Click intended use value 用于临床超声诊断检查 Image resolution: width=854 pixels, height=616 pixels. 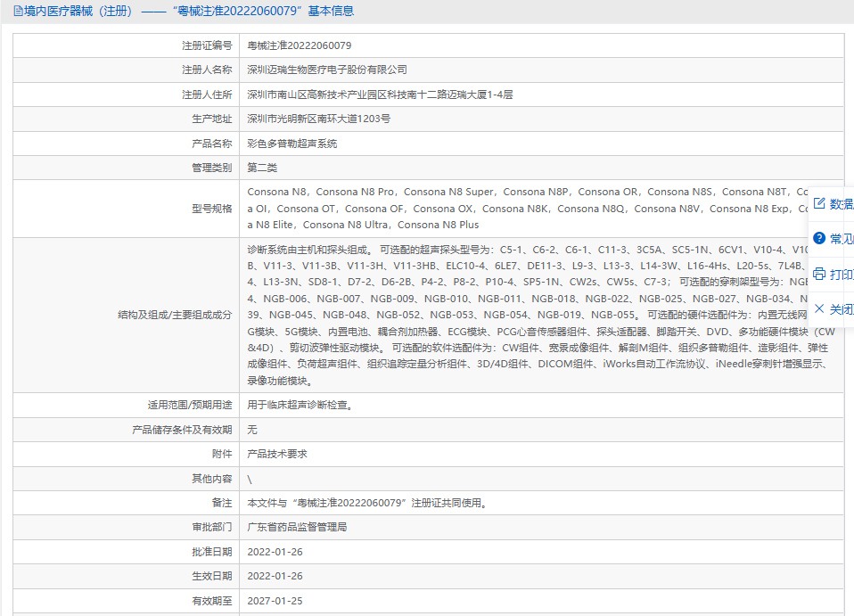(300, 406)
